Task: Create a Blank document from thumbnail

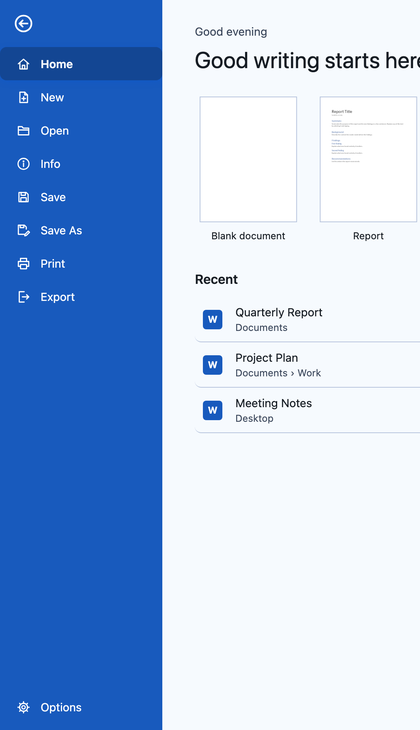Action: 248,159
